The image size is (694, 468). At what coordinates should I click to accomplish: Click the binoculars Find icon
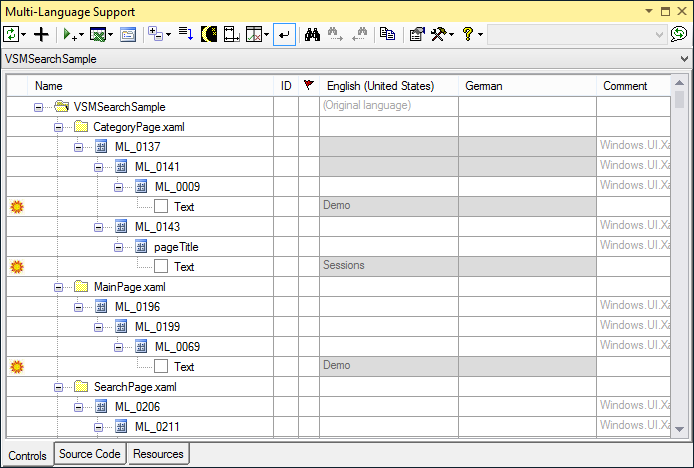pyautogui.click(x=311, y=34)
